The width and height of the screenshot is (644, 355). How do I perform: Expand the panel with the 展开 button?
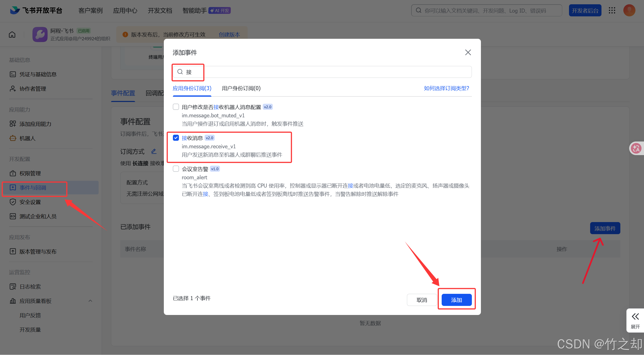(x=635, y=320)
